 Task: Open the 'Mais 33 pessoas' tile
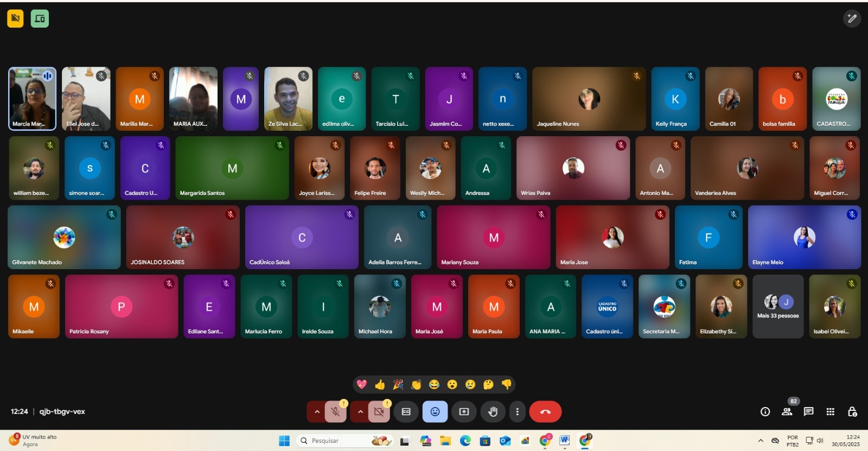coord(777,307)
